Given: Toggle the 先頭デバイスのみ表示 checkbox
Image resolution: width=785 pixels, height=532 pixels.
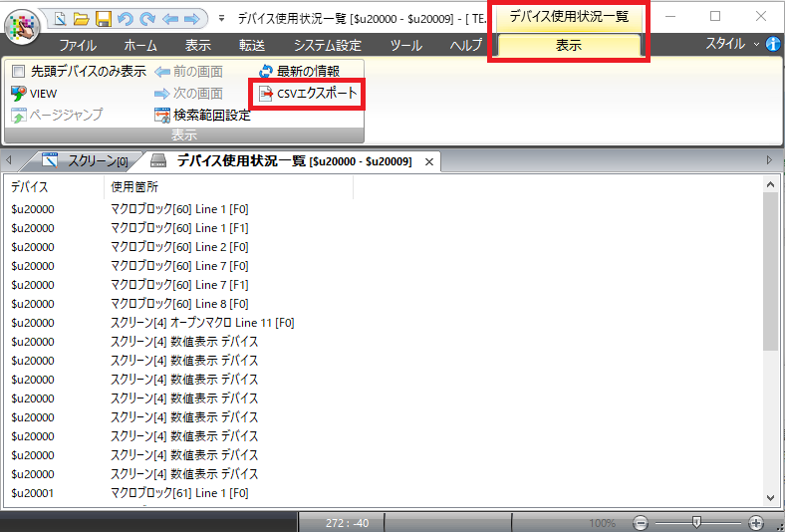Looking at the screenshot, I should click(18, 72).
